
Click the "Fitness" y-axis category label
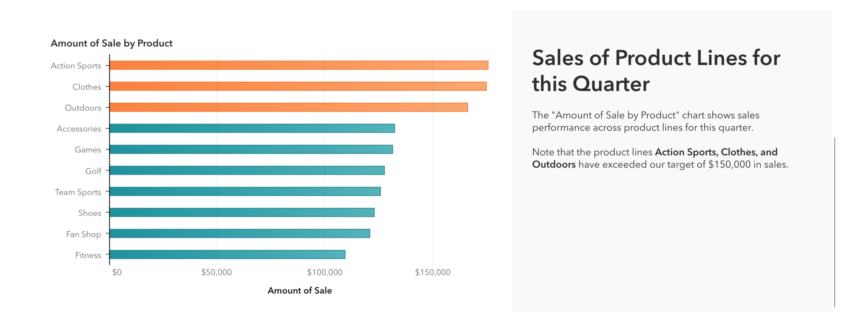[x=88, y=255]
